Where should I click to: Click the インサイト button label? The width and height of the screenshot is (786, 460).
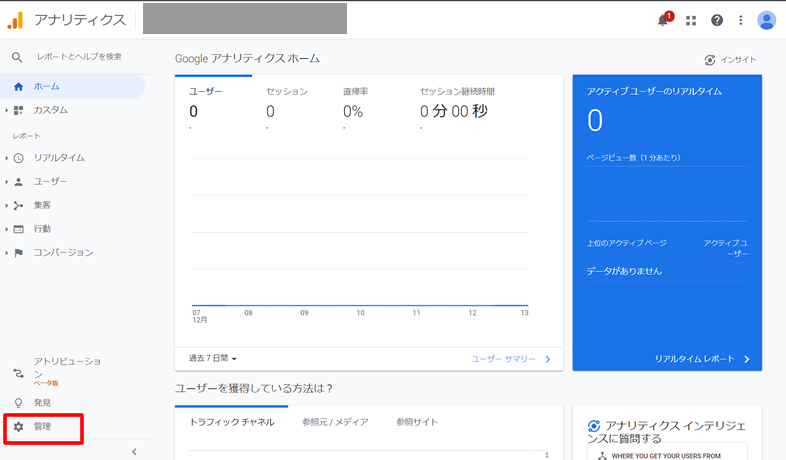(x=738, y=60)
